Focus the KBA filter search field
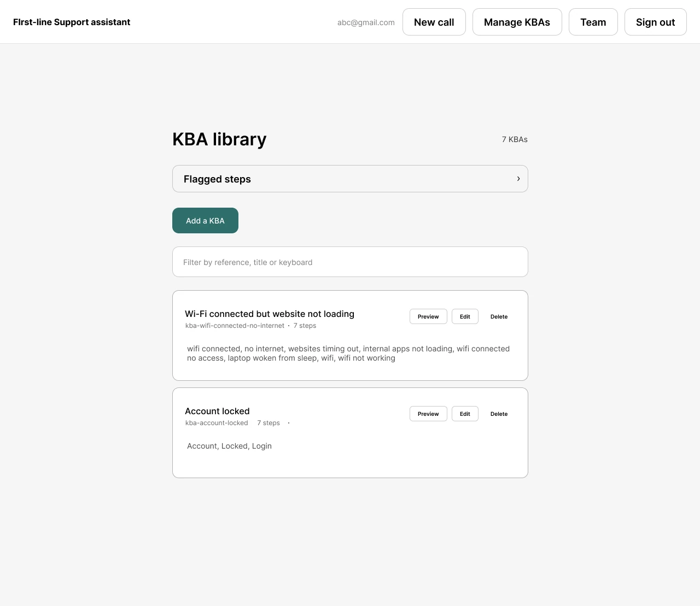Image resolution: width=700 pixels, height=606 pixels. 350,262
